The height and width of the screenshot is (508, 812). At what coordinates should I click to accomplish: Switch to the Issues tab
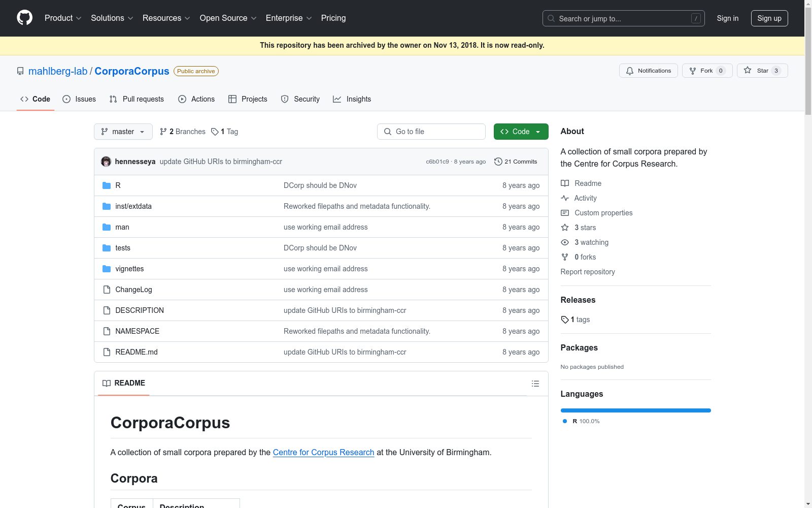pyautogui.click(x=79, y=99)
